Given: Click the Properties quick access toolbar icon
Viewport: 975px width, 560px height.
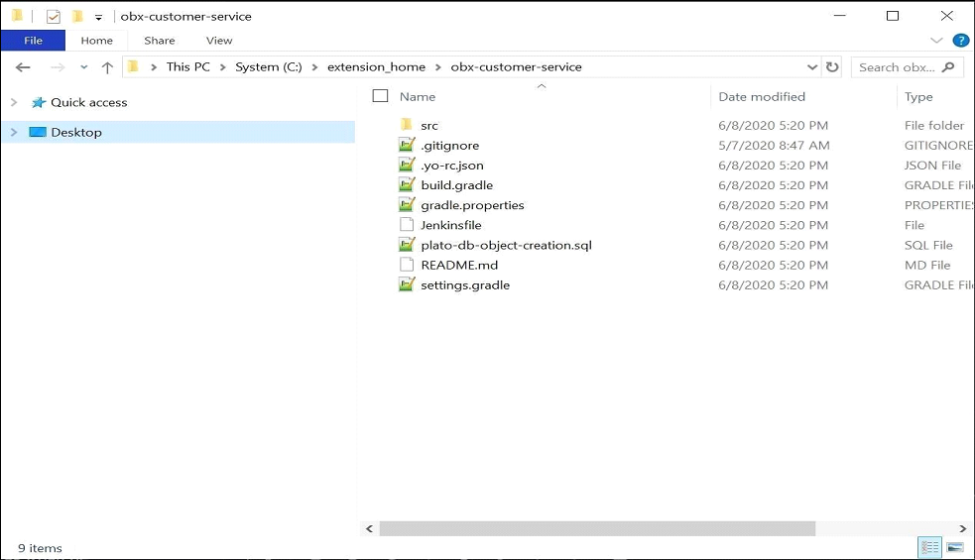Looking at the screenshot, I should click(x=54, y=17).
